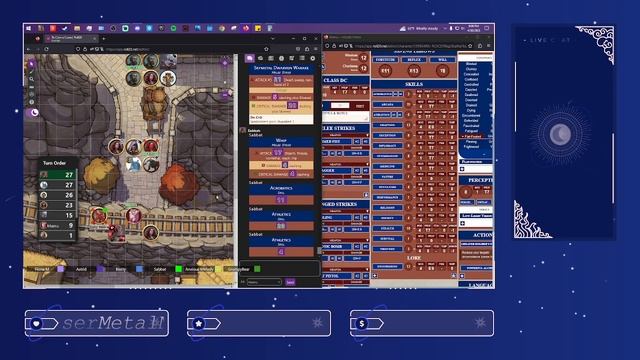The image size is (640, 360).
Task: Choose the ruler measure tool
Action: tap(31, 87)
